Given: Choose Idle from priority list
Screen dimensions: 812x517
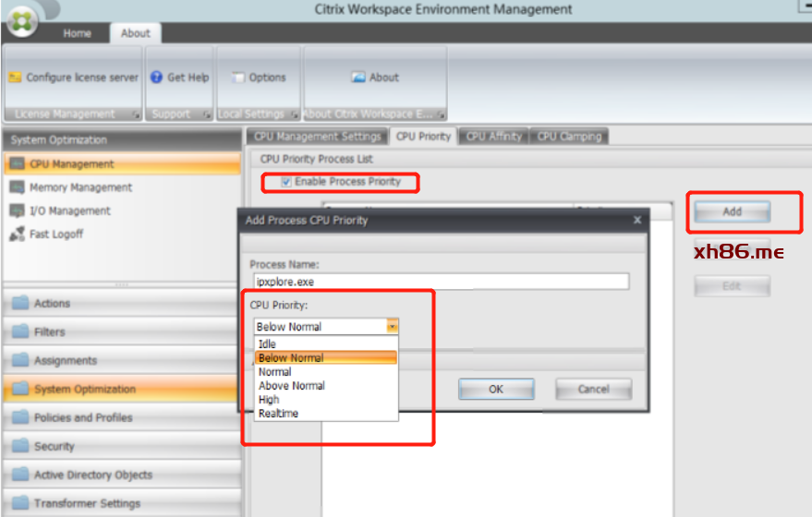Looking at the screenshot, I should coord(267,344).
